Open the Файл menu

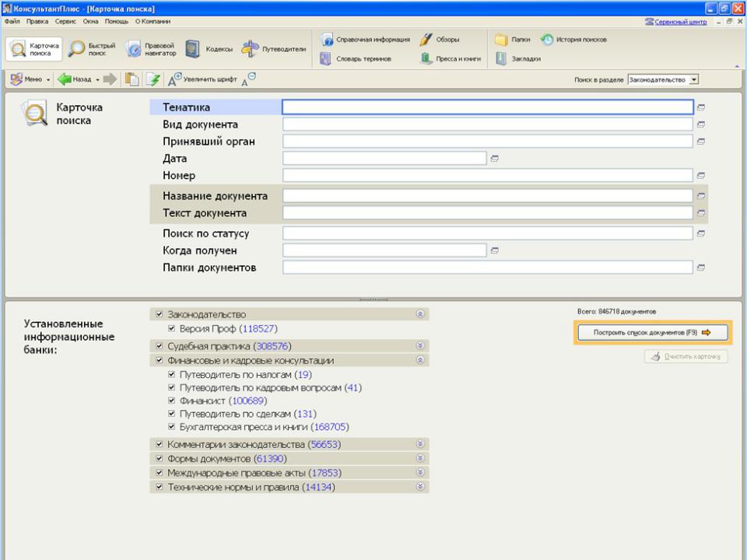pyautogui.click(x=12, y=22)
